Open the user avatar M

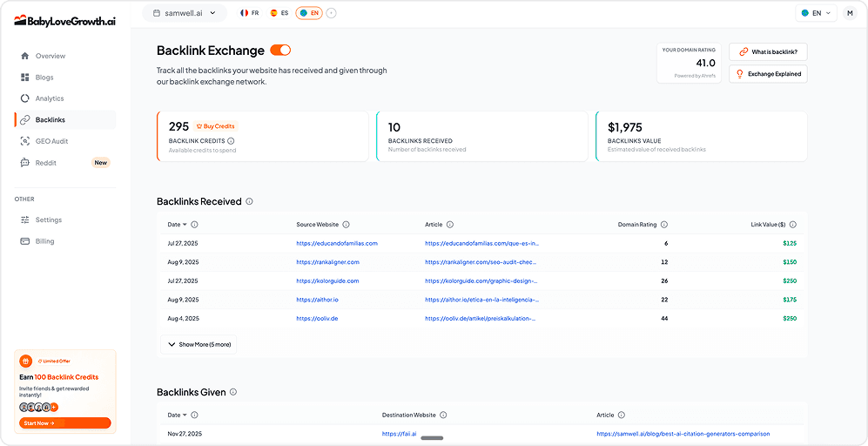point(849,13)
